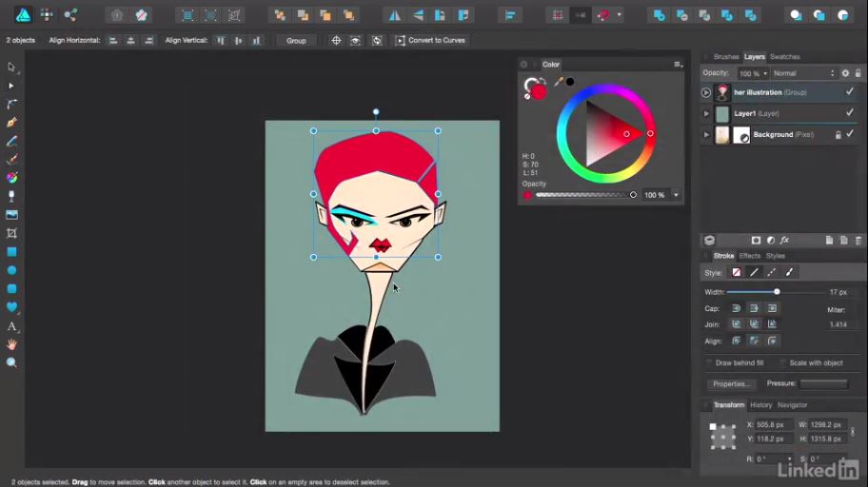Viewport: 868px width, 487px height.
Task: Unlock the Background layer lock icon
Action: [838, 134]
